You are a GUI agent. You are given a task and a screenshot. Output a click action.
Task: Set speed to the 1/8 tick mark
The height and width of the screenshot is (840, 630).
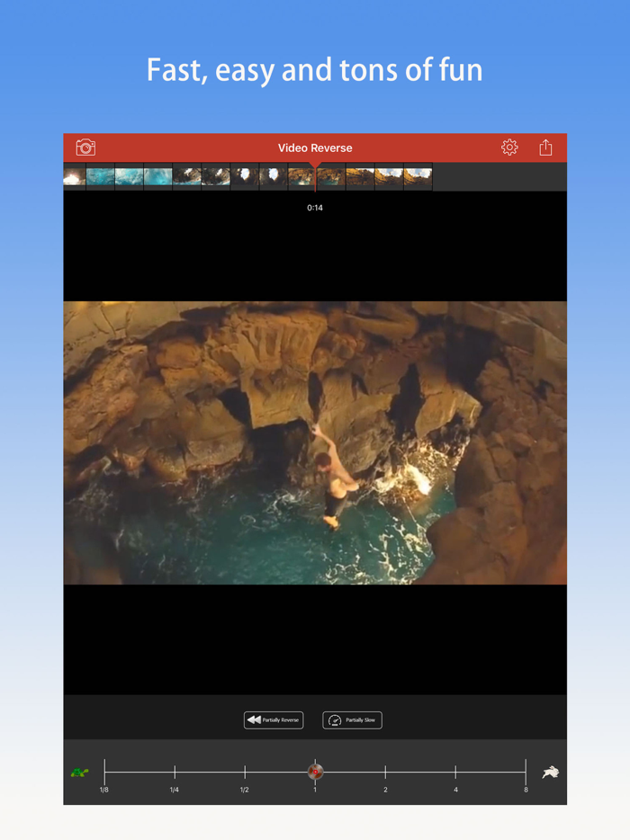click(x=104, y=772)
